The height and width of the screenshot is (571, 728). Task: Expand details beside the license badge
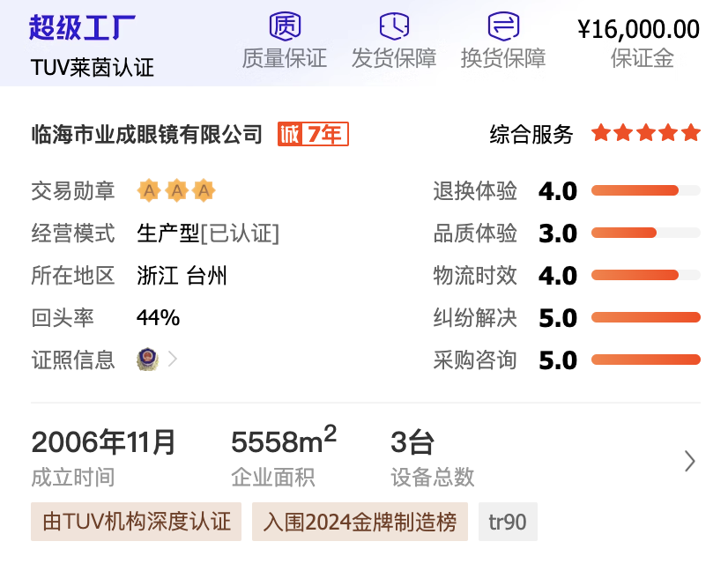[171, 360]
